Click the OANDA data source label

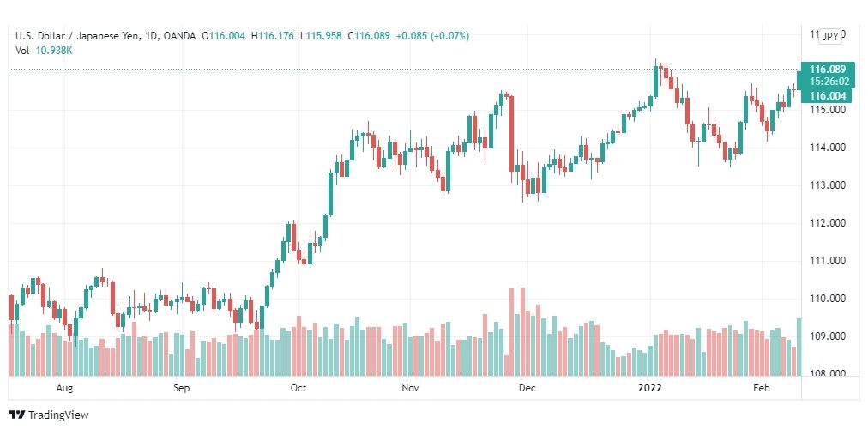click(180, 36)
